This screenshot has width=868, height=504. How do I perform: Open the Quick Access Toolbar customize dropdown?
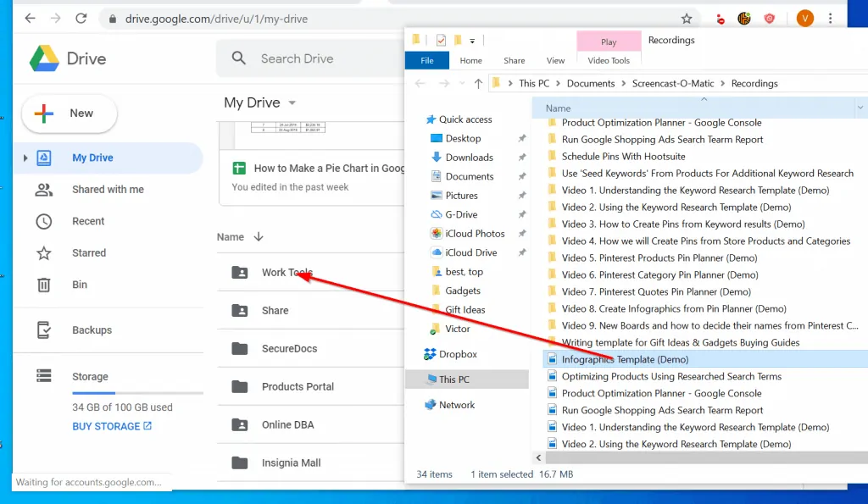(x=472, y=41)
